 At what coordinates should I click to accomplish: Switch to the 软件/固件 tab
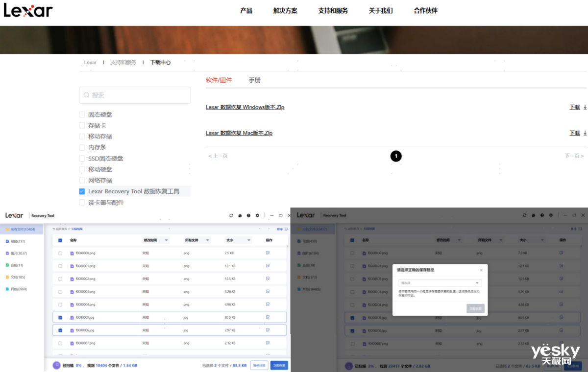219,80
